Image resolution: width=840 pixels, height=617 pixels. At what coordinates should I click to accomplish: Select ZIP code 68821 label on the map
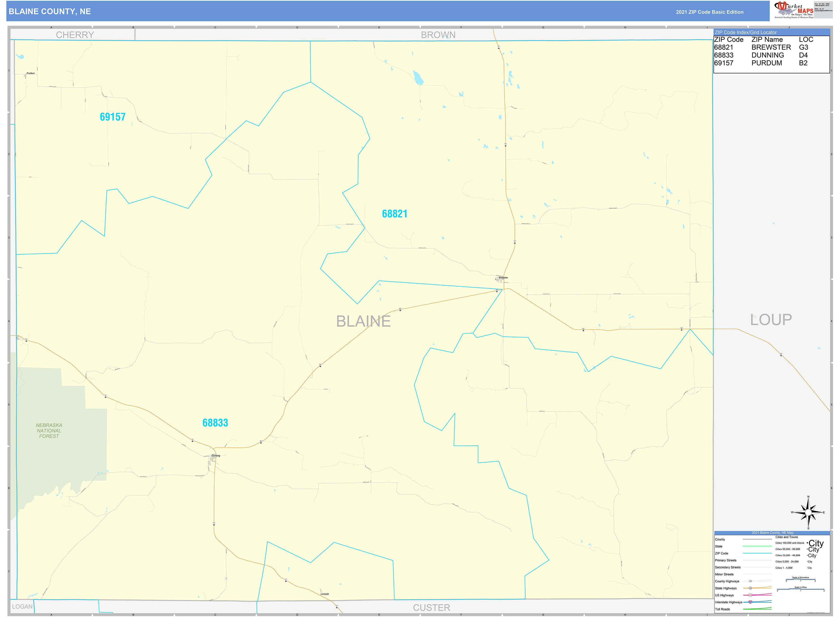pos(394,214)
